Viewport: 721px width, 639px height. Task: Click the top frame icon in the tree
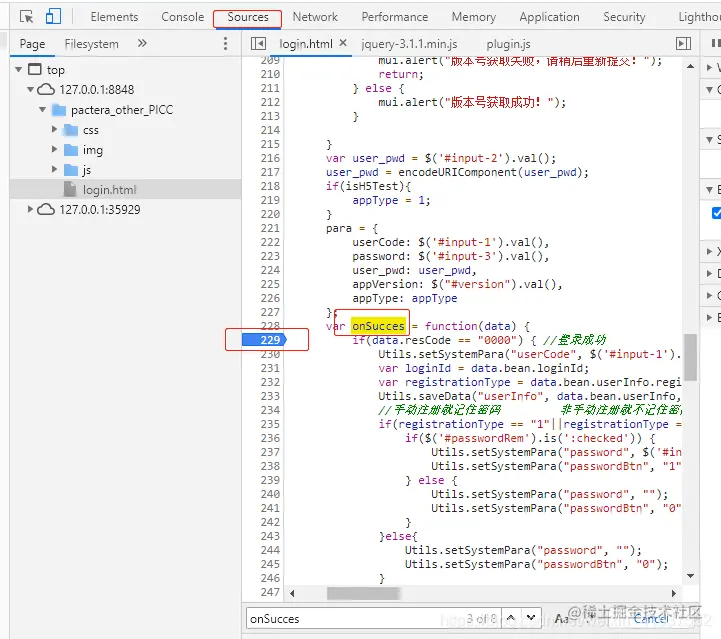[35, 69]
